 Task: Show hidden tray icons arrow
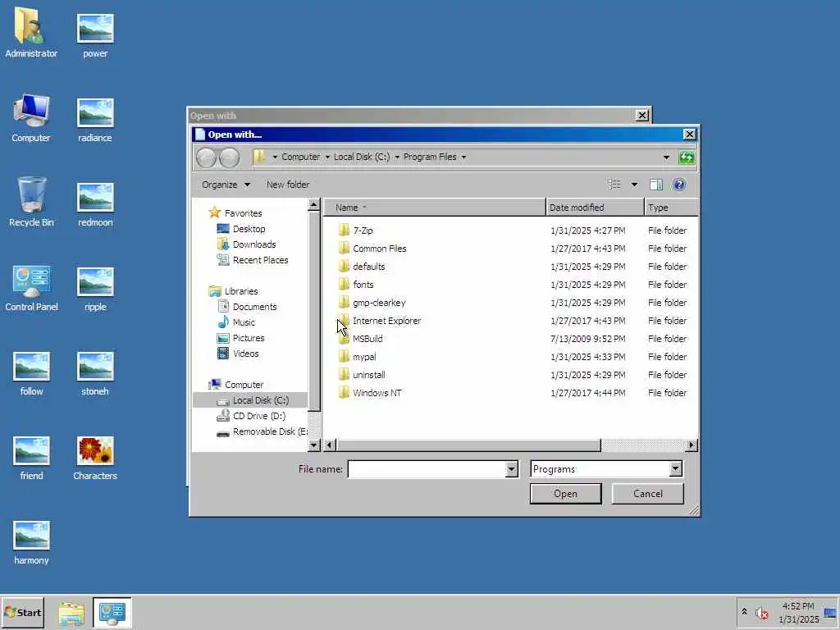[744, 612]
